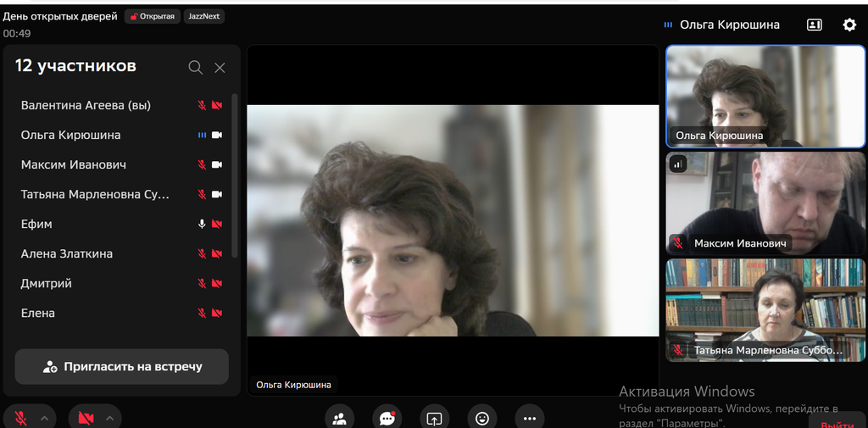Unmute your microphone in bottom bar
This screenshot has height=428, width=868.
[x=20, y=418]
